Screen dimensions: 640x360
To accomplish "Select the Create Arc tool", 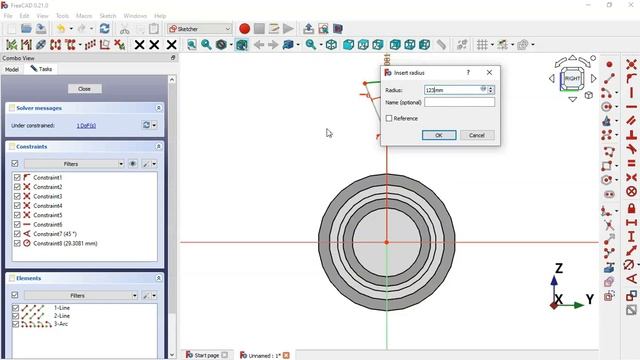I will (607, 93).
